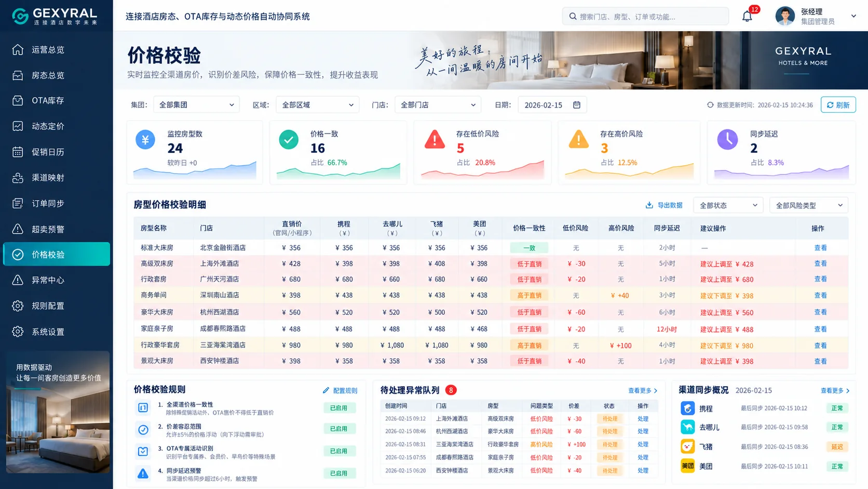The image size is (868, 489).
Task: Click 建议上调至 ¥428 for 高级双床房
Action: click(x=726, y=264)
